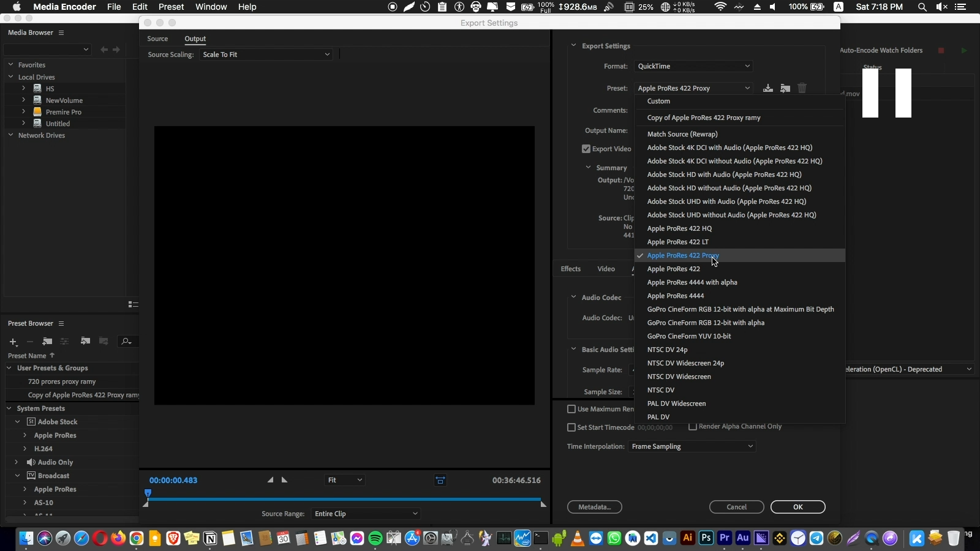Collapse the Summary section
The width and height of the screenshot is (980, 551).
coord(589,167)
